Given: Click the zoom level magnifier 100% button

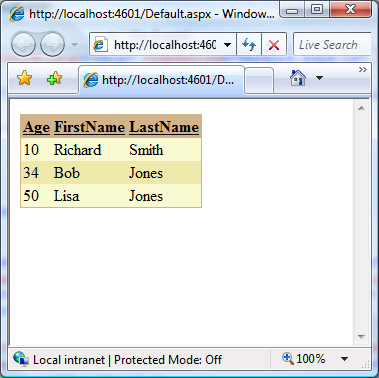Looking at the screenshot, I should [x=303, y=359].
